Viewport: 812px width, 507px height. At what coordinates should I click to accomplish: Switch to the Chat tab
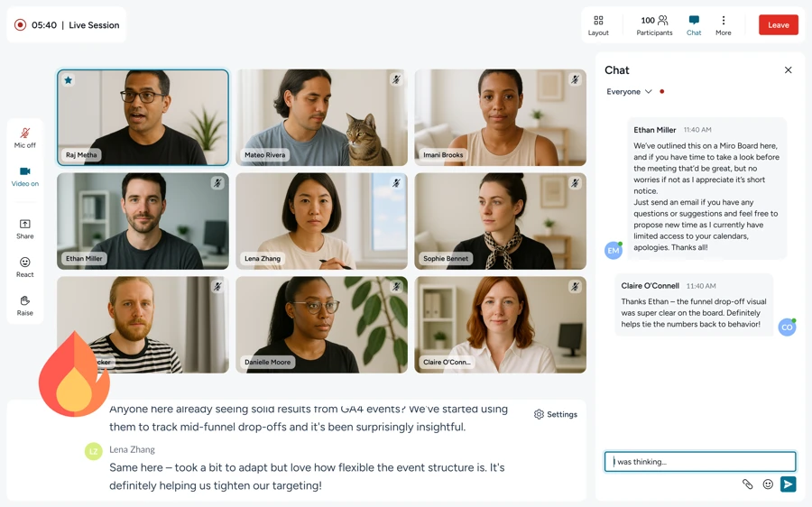(x=693, y=25)
